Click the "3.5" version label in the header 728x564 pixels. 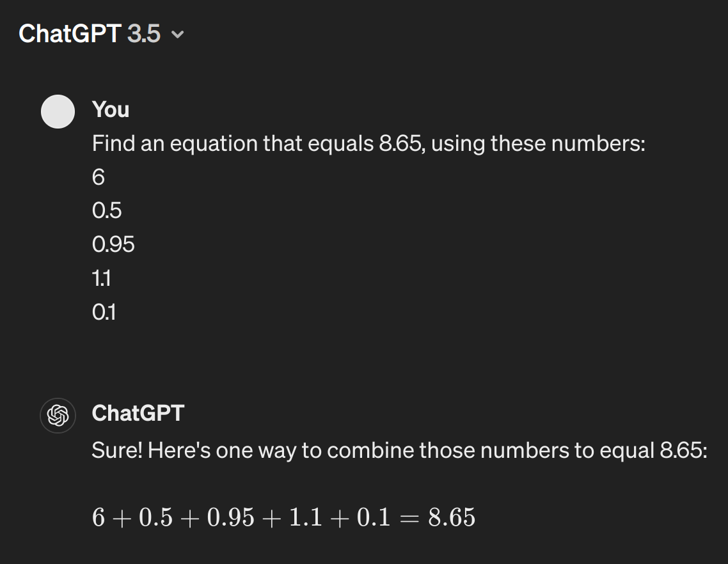[144, 34]
